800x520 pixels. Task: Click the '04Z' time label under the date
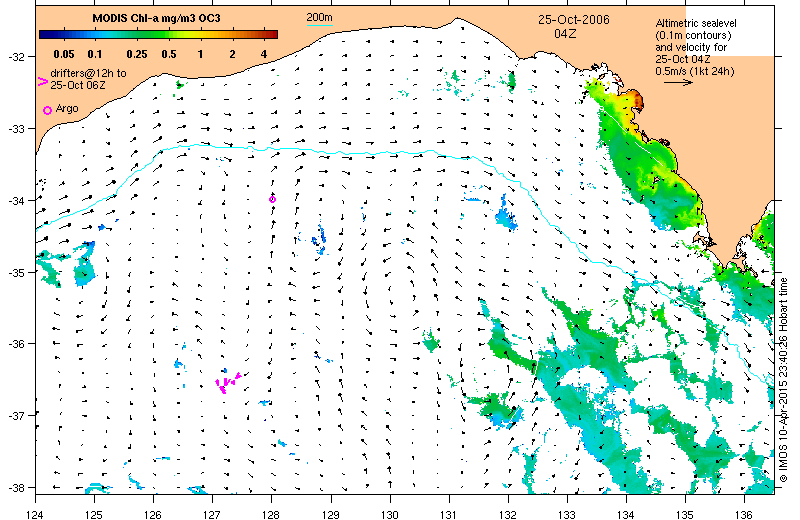click(x=565, y=34)
